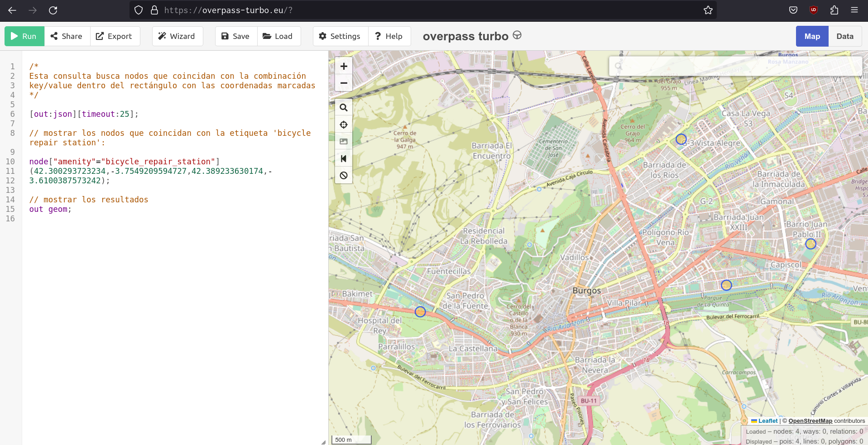Click the overpass turbo title logo
This screenshot has height=445, width=868.
(472, 36)
